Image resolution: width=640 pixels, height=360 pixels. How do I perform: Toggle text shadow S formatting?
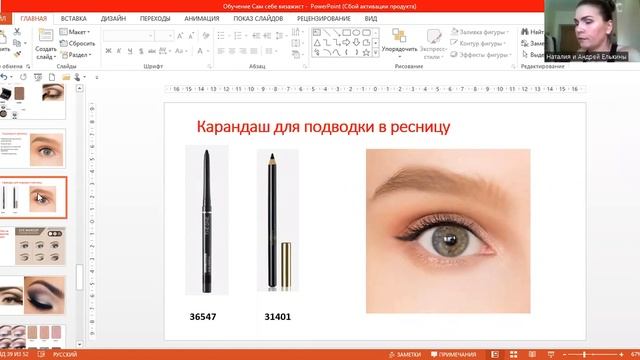click(141, 51)
